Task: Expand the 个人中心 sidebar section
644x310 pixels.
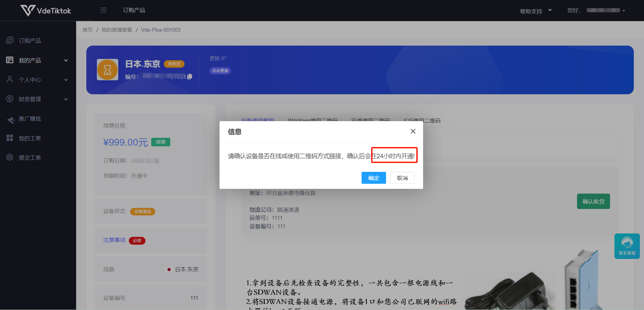Action: pos(37,80)
